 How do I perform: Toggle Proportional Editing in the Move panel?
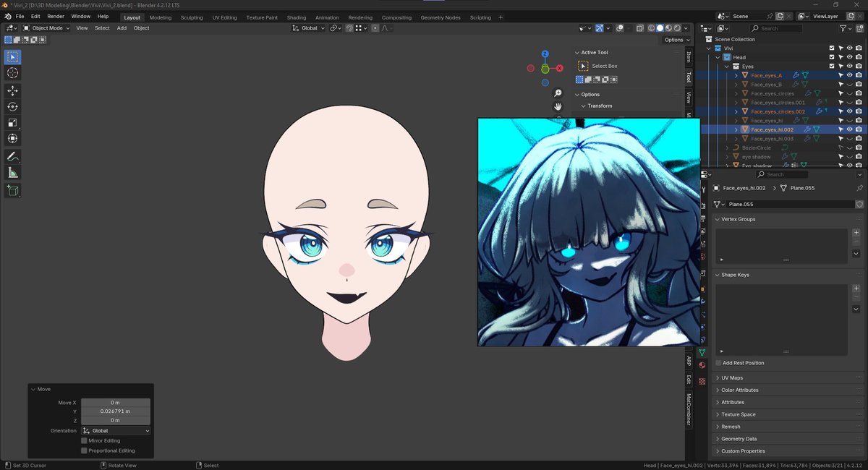(x=84, y=450)
